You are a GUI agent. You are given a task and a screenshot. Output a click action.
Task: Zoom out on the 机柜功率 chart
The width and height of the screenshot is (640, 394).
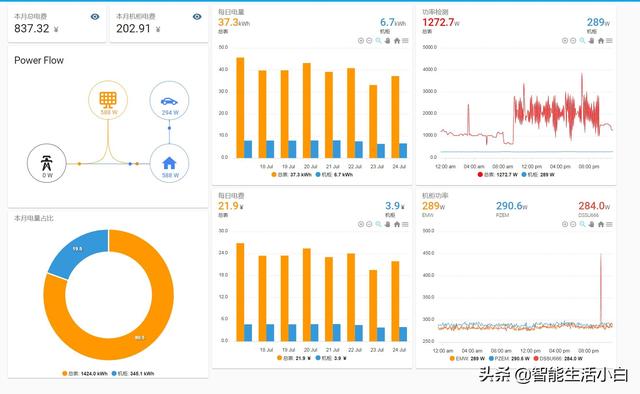[573, 224]
